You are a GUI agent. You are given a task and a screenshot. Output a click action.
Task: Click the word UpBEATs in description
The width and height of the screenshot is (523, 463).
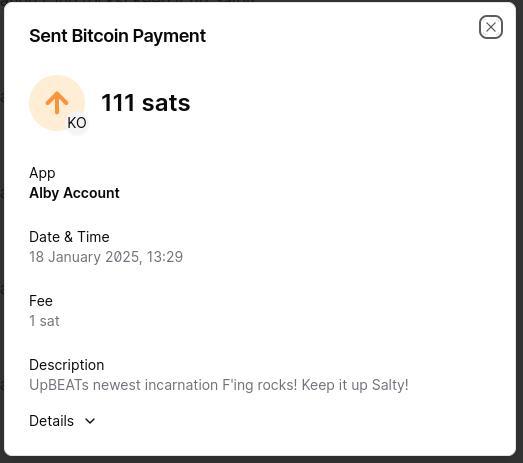(x=59, y=385)
